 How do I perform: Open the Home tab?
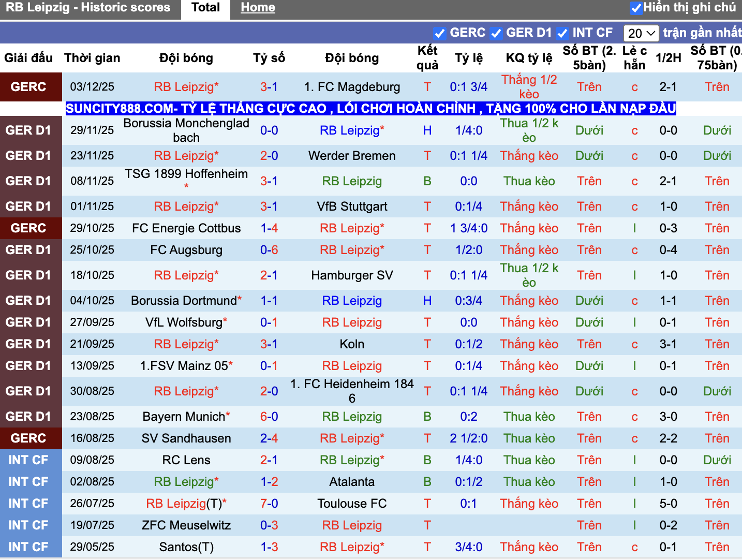pos(258,8)
